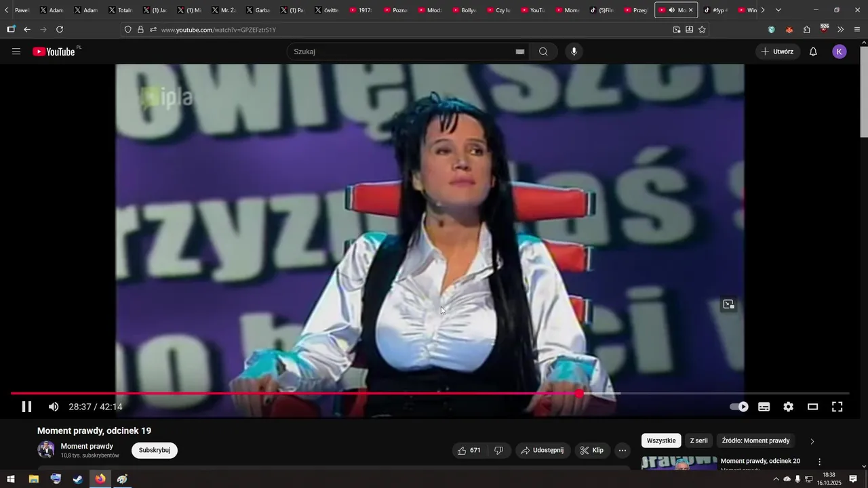This screenshot has height=488, width=868.
Task: Start voice search with the microphone
Action: tap(574, 52)
